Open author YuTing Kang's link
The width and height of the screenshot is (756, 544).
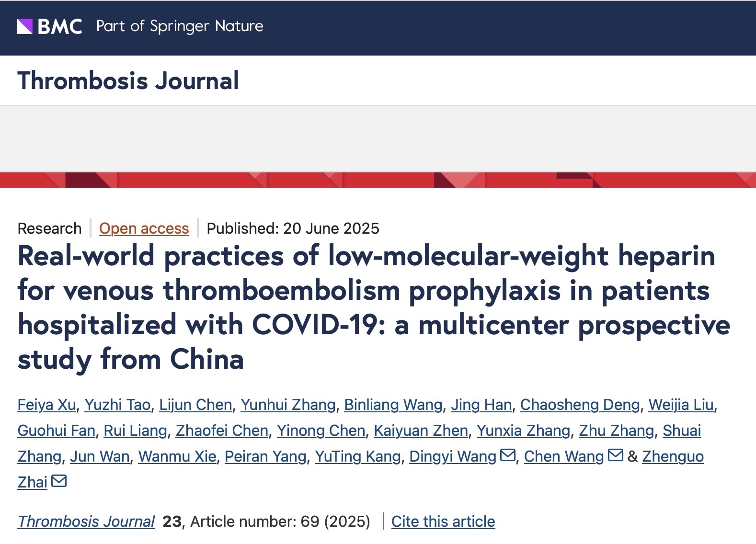[x=358, y=456]
